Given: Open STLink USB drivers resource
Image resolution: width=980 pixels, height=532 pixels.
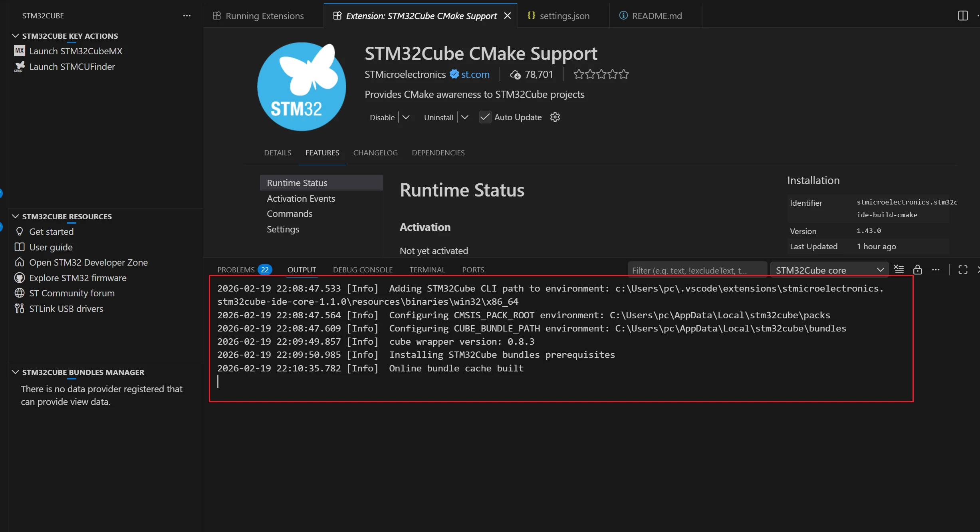Looking at the screenshot, I should pos(66,309).
